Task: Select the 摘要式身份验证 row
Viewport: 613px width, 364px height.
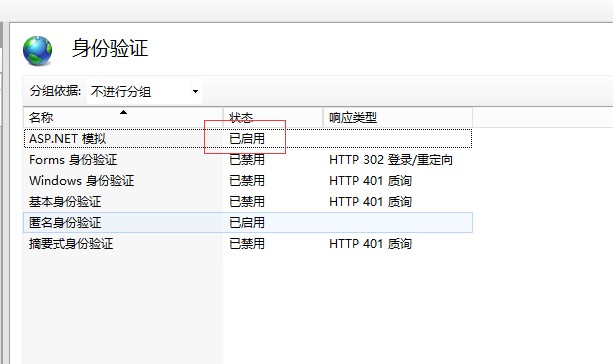Action: [x=248, y=244]
